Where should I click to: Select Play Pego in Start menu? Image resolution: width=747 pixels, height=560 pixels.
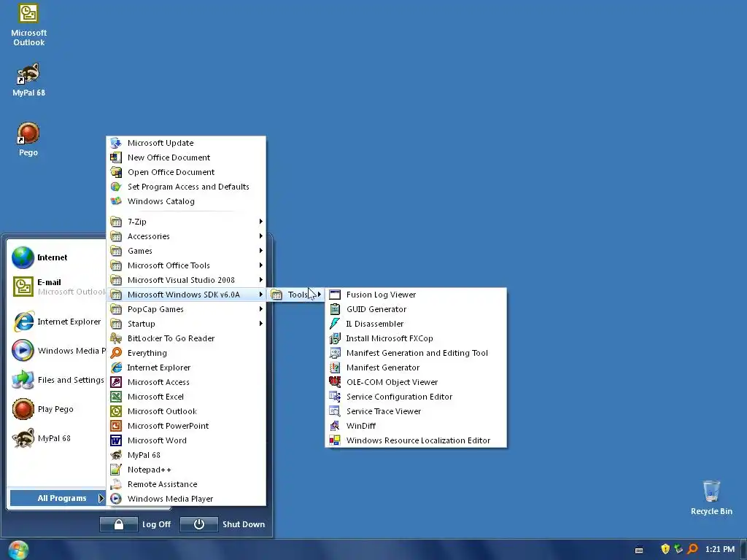(56, 410)
